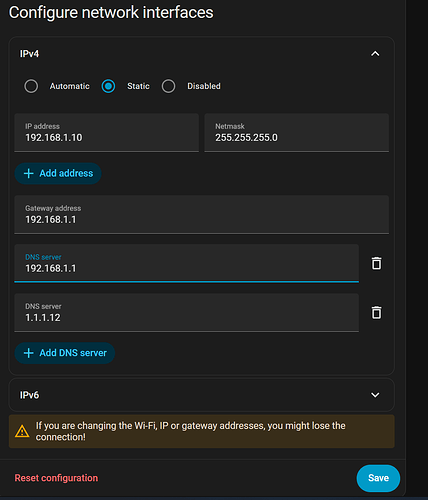Click the Add address button
Viewport: 428px width, 500px height.
pos(58,173)
